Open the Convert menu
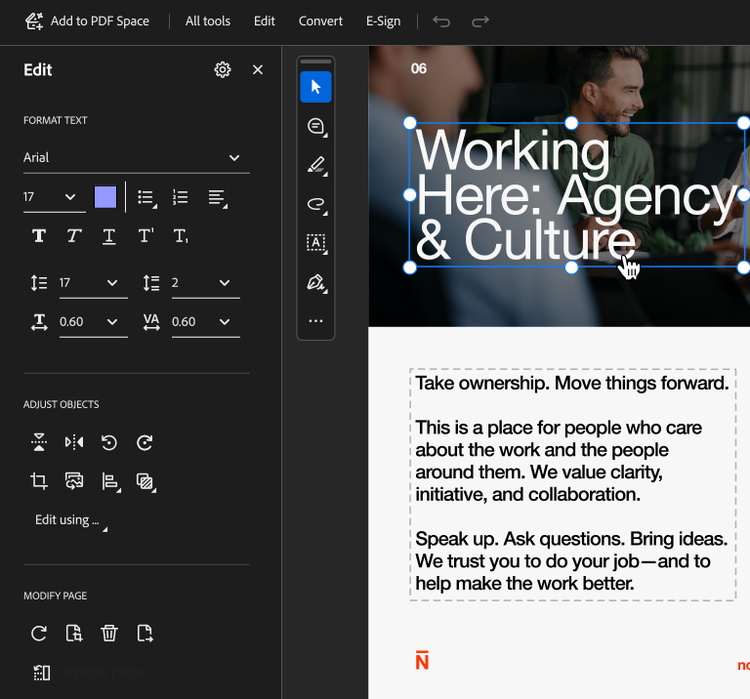Screen dimensions: 750x699 point(320,21)
